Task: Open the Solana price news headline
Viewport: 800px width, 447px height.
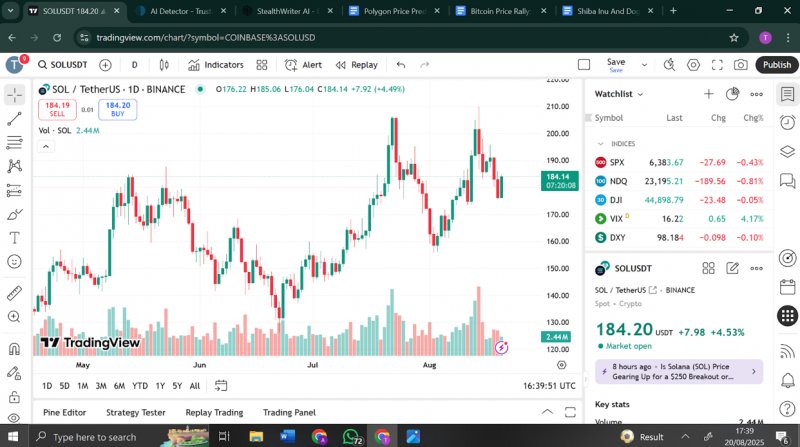Action: tap(679, 371)
